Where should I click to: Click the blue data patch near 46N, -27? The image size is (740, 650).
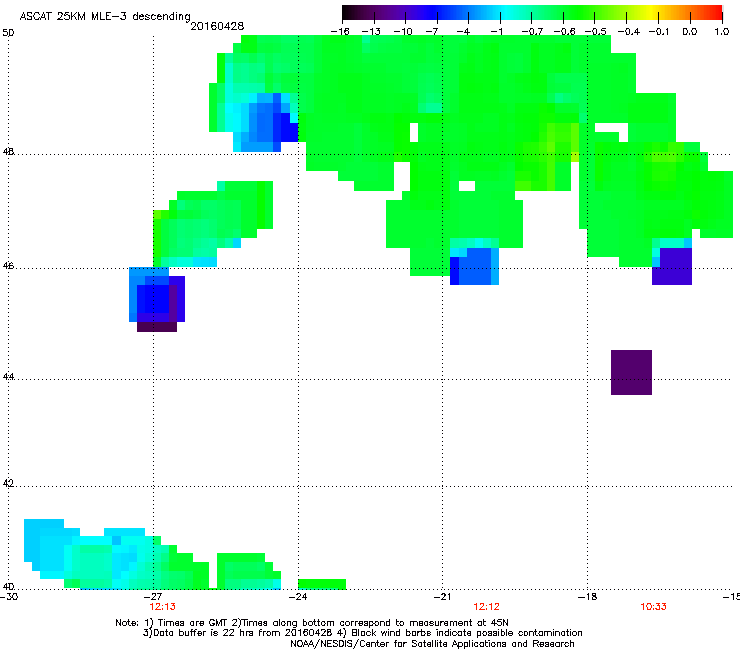click(x=157, y=299)
